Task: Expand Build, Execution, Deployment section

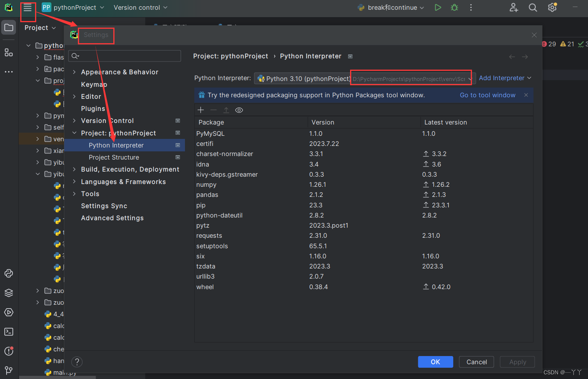Action: point(74,169)
